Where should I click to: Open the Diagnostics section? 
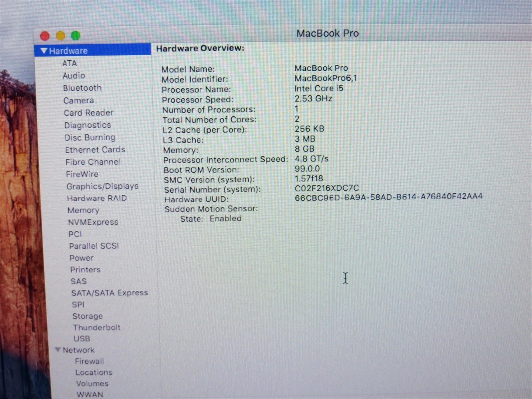(87, 125)
